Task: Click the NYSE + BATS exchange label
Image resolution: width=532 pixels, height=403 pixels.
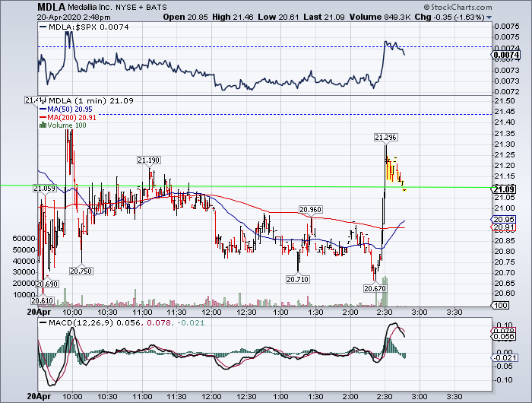Action: pyautogui.click(x=141, y=7)
